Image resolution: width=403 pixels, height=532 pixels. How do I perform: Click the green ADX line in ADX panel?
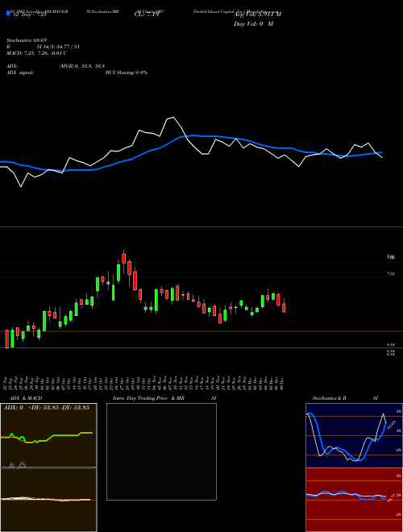pyautogui.click(x=64, y=435)
